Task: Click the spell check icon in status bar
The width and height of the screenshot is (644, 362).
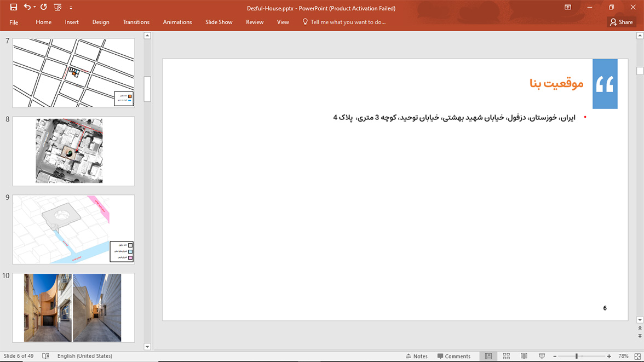Action: [x=46, y=356]
